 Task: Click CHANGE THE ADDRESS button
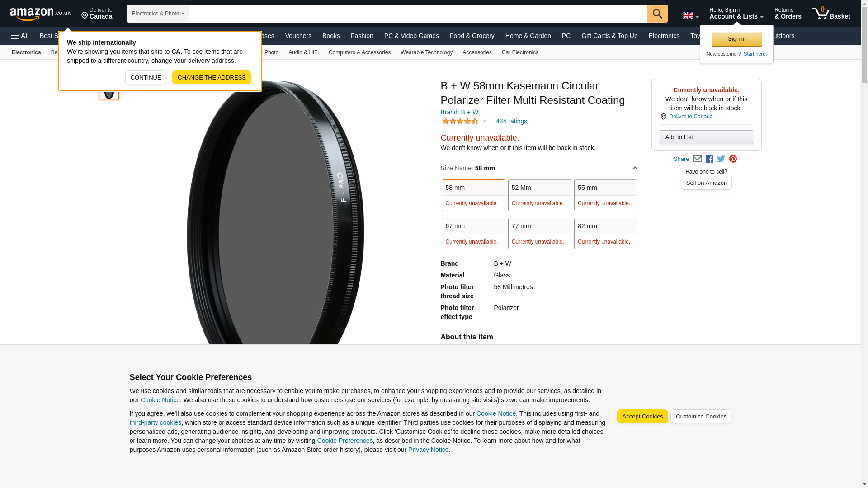click(211, 77)
